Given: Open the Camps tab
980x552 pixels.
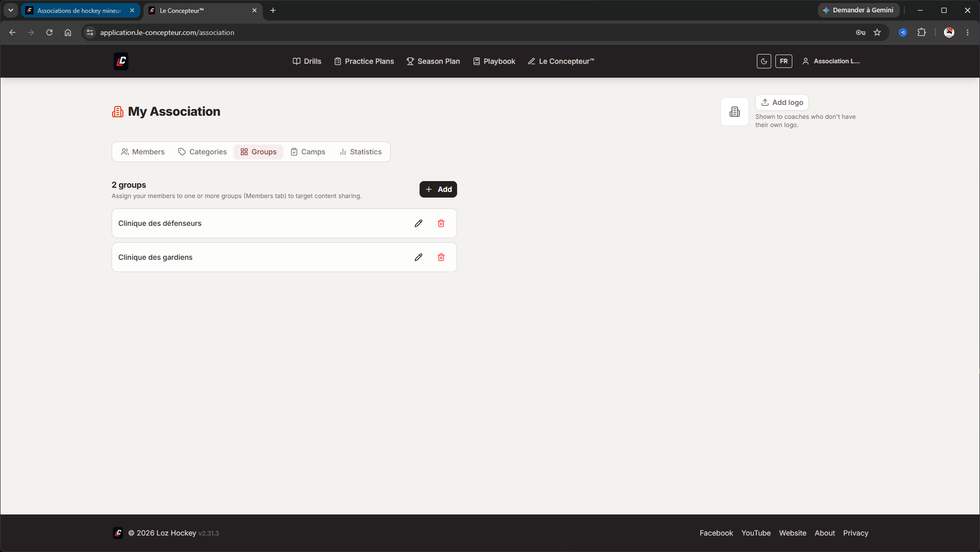Looking at the screenshot, I should click(x=308, y=152).
